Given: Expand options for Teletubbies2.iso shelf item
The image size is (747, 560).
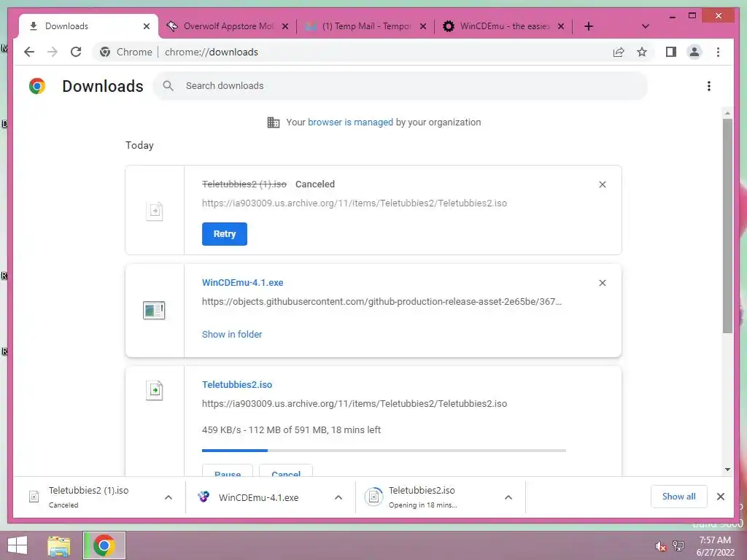Looking at the screenshot, I should coord(508,497).
